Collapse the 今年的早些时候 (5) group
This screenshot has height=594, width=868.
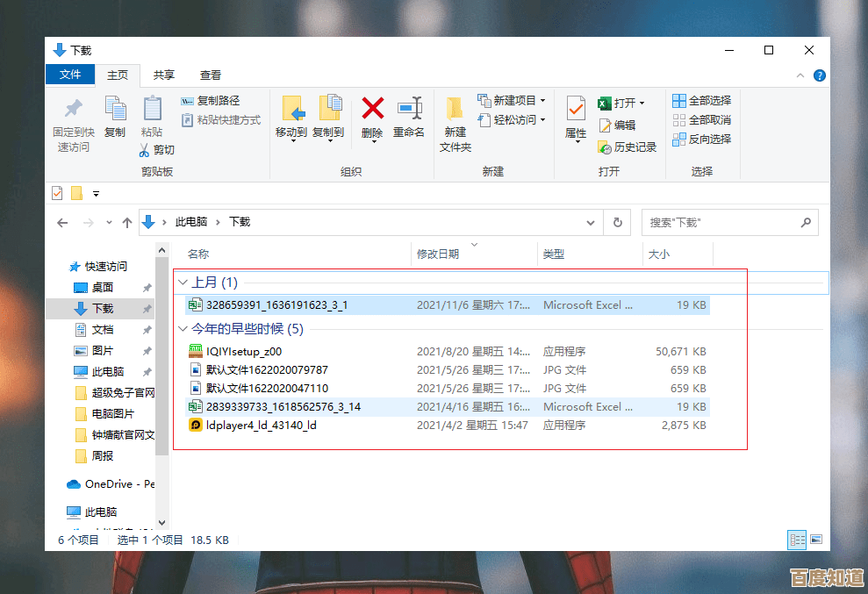[183, 329]
